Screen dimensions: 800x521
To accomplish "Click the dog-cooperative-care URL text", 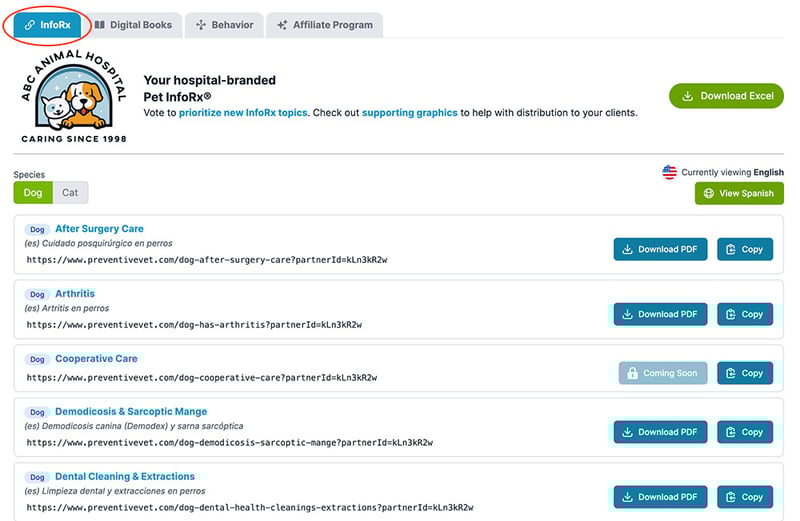I will click(202, 378).
